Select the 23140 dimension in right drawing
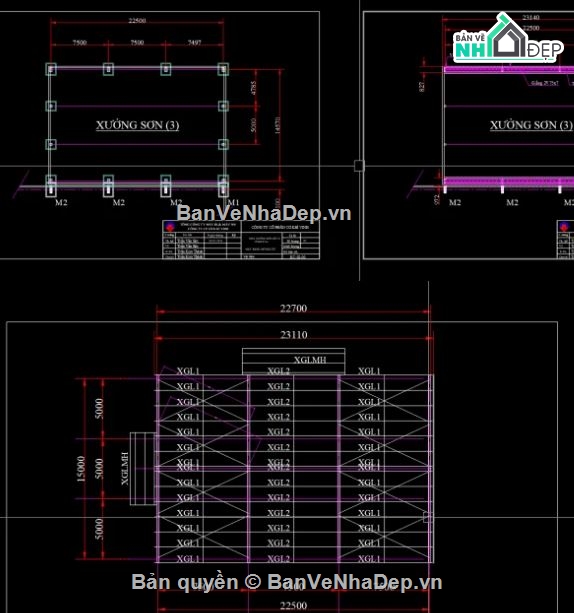574x613 pixels. click(x=531, y=17)
